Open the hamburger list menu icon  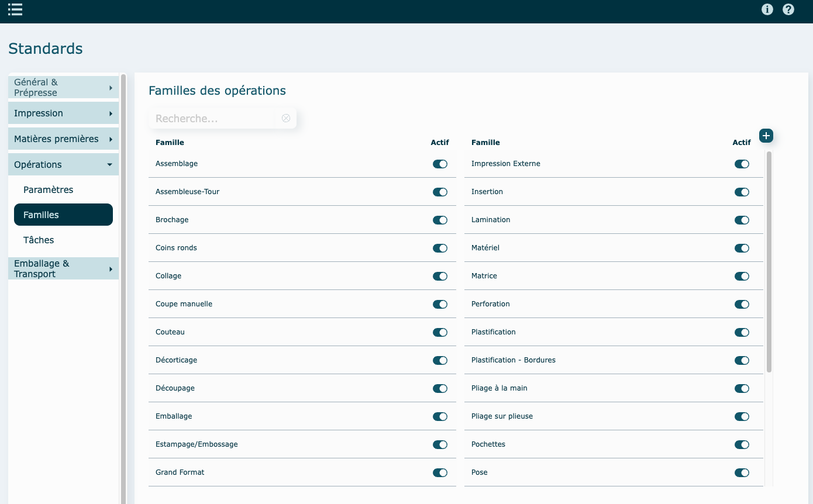tap(15, 9)
